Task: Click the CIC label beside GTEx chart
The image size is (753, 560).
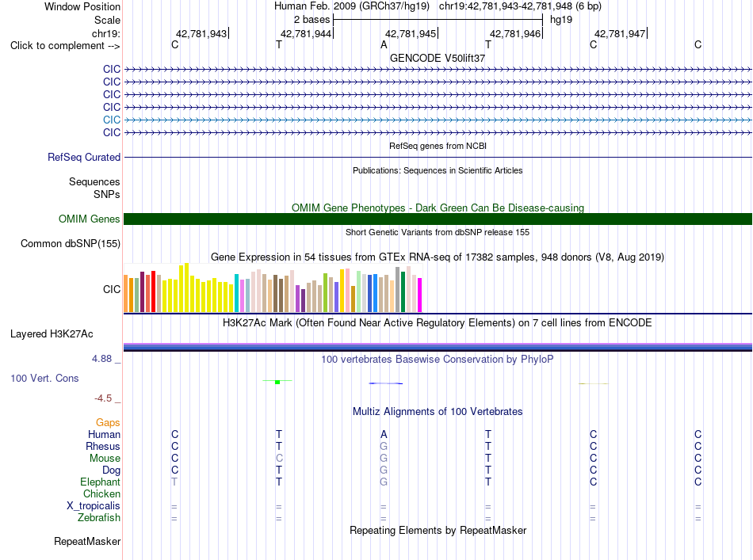Action: coord(112,289)
